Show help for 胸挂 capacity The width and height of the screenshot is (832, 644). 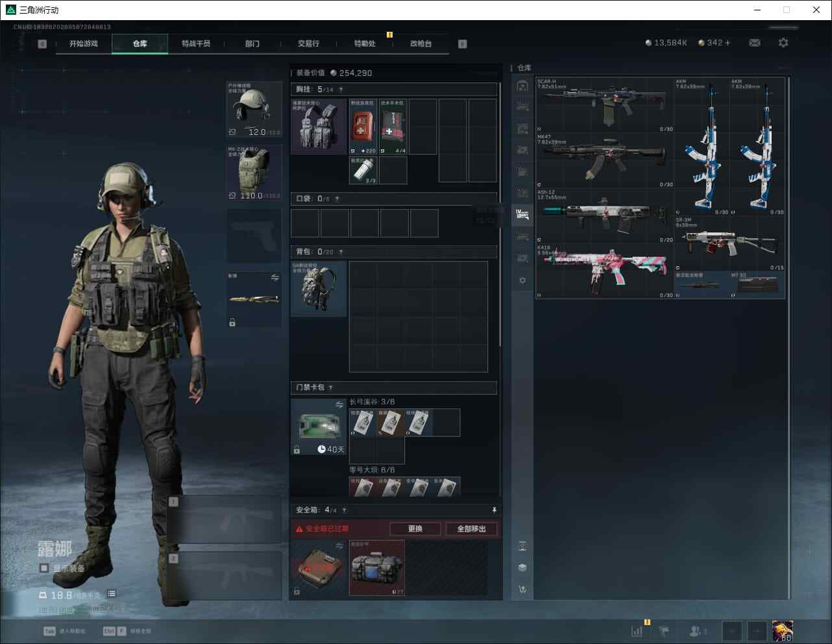[341, 90]
